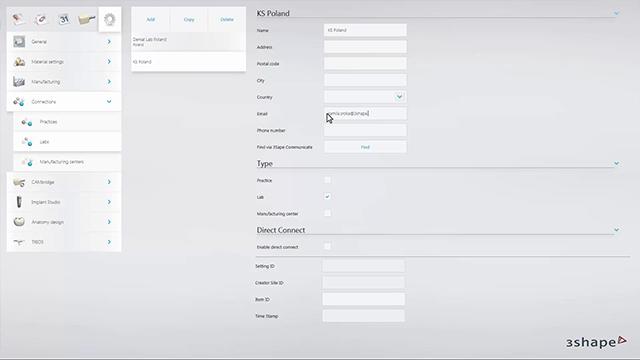Select the settings gear tab icon
The image size is (640, 360).
[110, 19]
